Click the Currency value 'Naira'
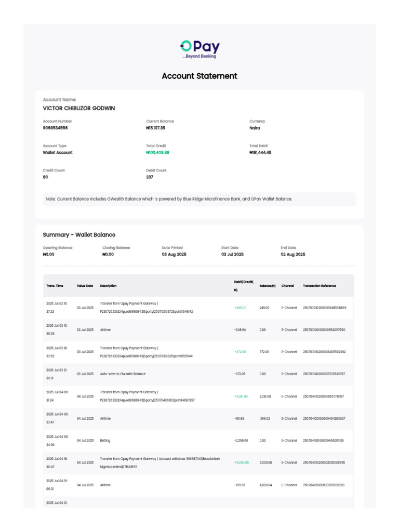Image resolution: width=399 pixels, height=532 pixels. point(255,128)
